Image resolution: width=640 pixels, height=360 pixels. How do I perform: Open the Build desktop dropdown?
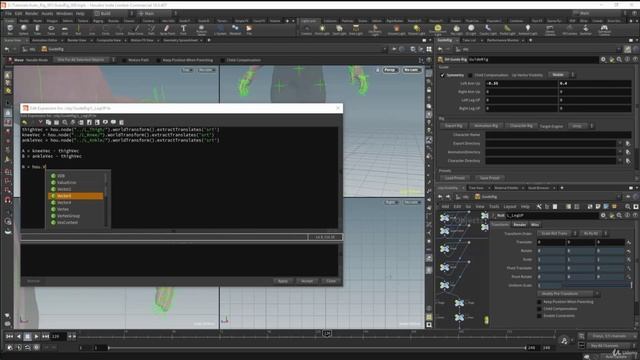pyautogui.click(x=114, y=13)
